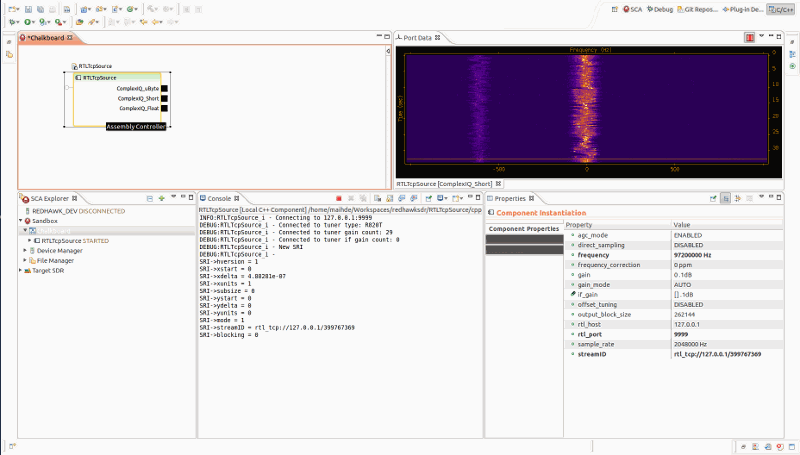Click the red terminate button in Console
800x455 pixels.
pyautogui.click(x=339, y=199)
